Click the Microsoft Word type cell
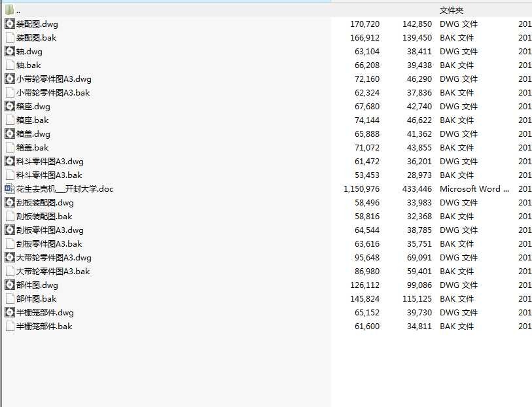 tap(474, 189)
